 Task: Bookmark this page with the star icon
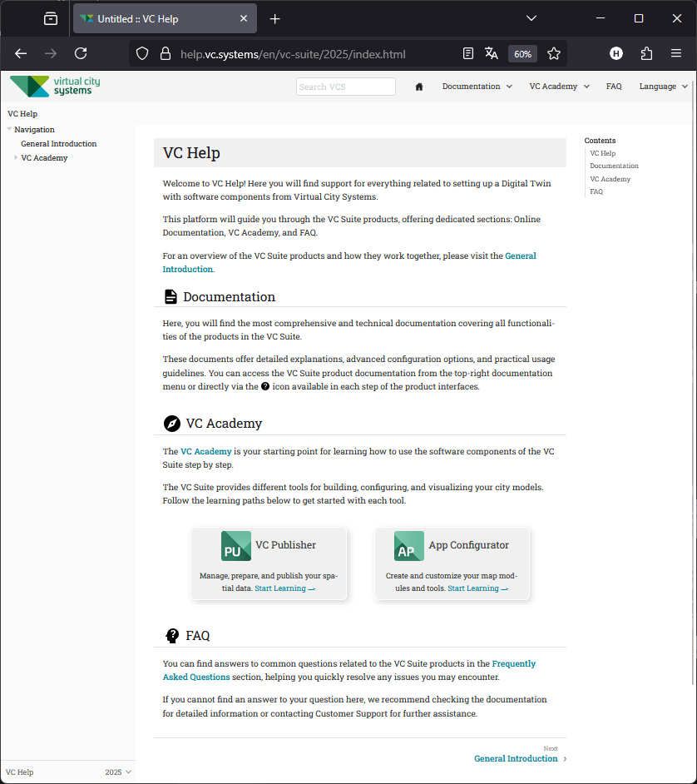point(554,53)
